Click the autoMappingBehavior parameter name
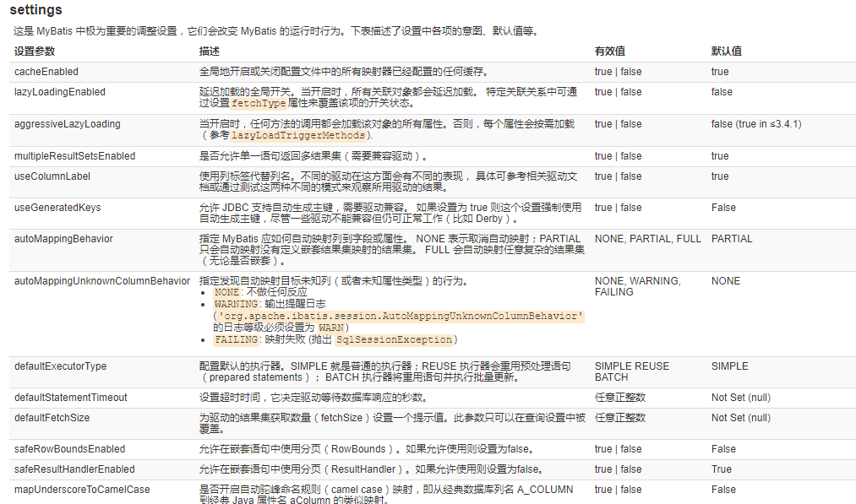Screen dimensions: 856x504 coord(63,238)
